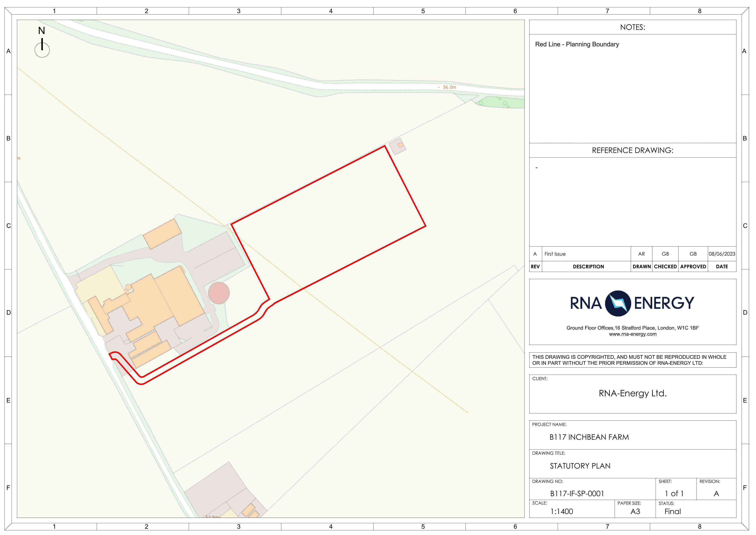Click the 'ENERGY' word in logo

tap(664, 303)
